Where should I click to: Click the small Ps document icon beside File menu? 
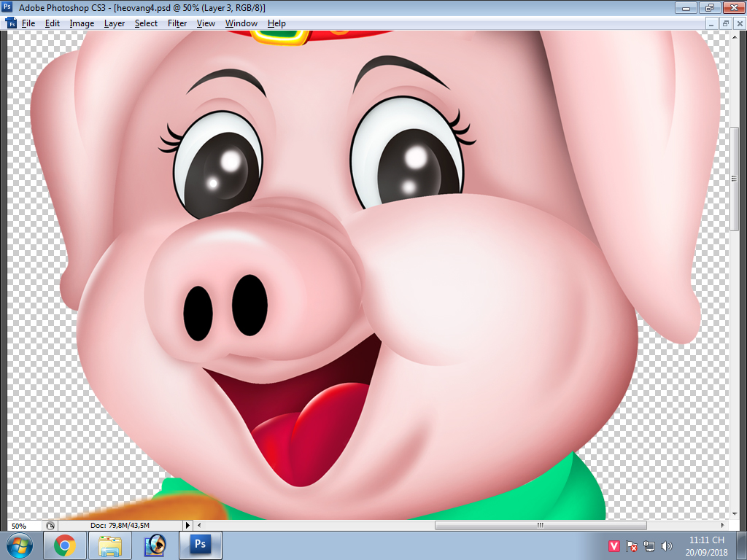pos(10,23)
